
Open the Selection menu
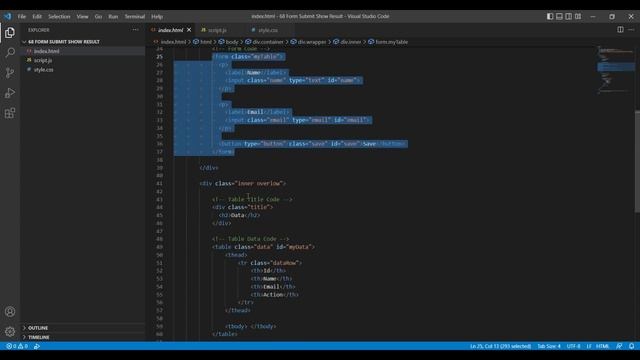(x=59, y=16)
